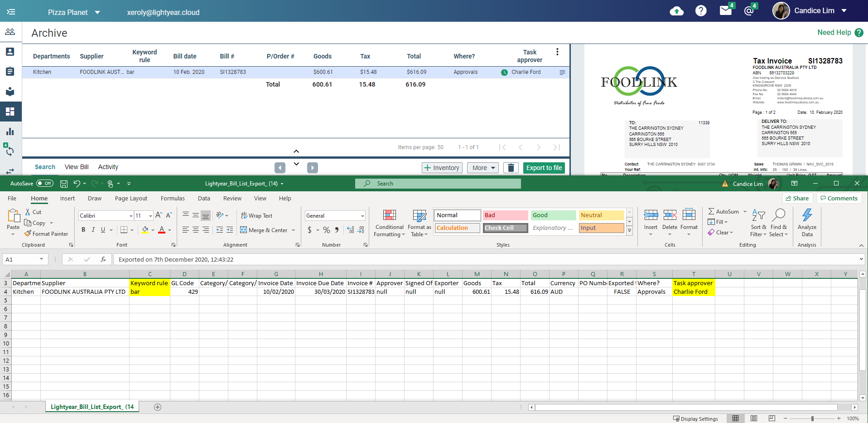
Task: Click the trash delete icon beside More
Action: tap(511, 168)
